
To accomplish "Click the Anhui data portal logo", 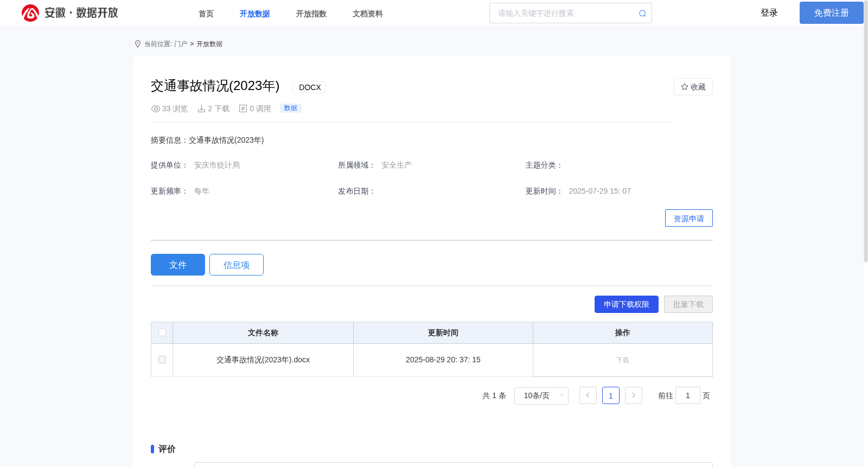I will (70, 13).
